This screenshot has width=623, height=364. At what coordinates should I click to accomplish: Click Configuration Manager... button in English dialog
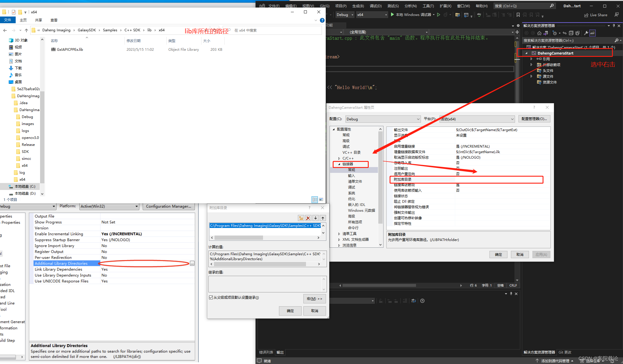coord(169,206)
